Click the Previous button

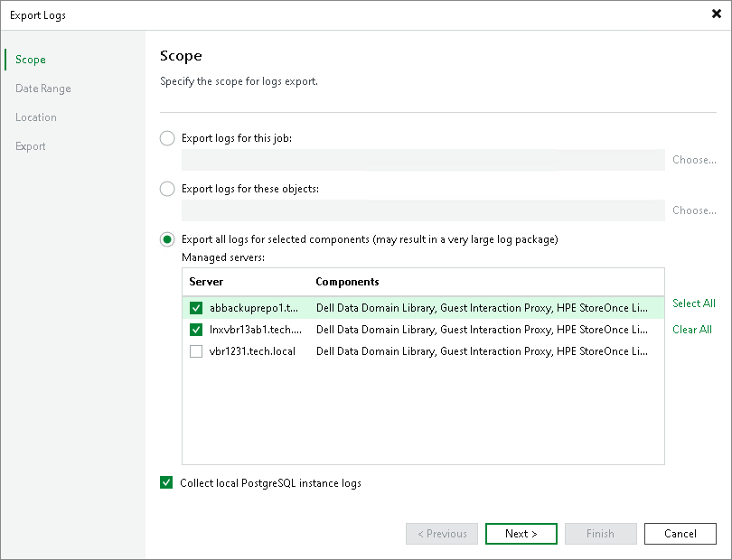click(442, 534)
